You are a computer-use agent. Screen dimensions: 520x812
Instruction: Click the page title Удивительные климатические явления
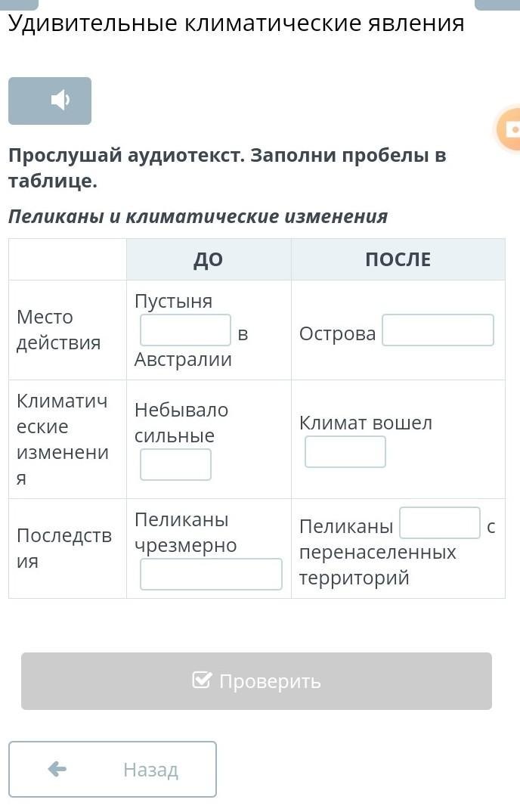point(236,23)
